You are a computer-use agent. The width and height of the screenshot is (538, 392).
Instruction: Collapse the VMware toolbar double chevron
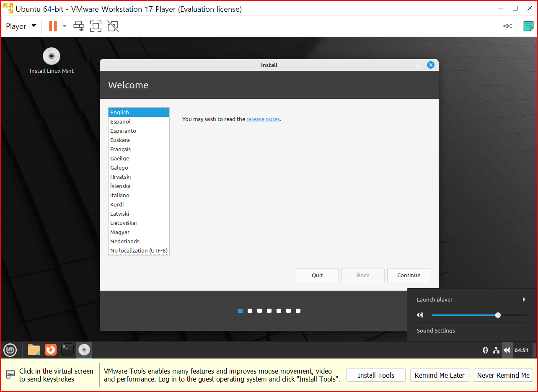507,26
